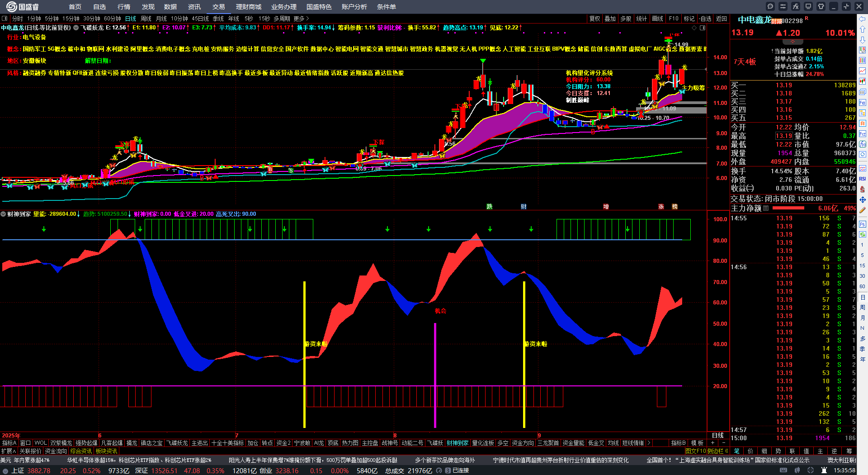The height and width of the screenshot is (475, 868).
Task: Click the chess rook icon in status bar
Action: coord(824,470)
